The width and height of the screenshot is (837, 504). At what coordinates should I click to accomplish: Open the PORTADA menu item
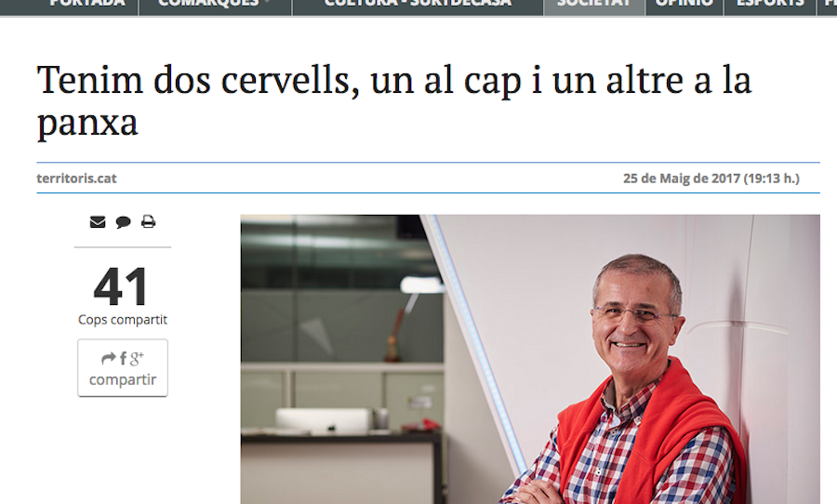click(87, 4)
